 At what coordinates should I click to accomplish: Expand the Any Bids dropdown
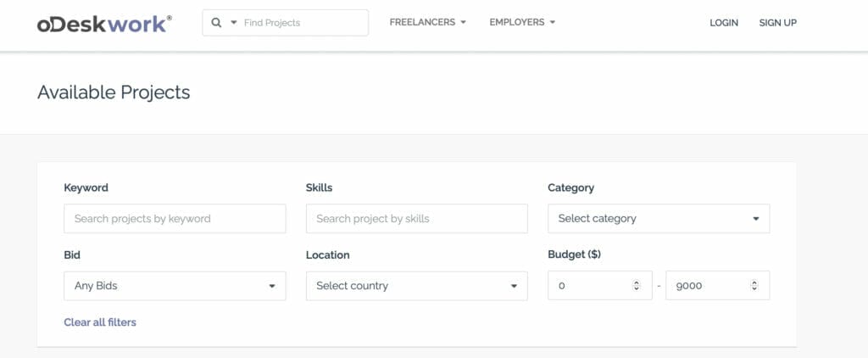[x=175, y=286]
